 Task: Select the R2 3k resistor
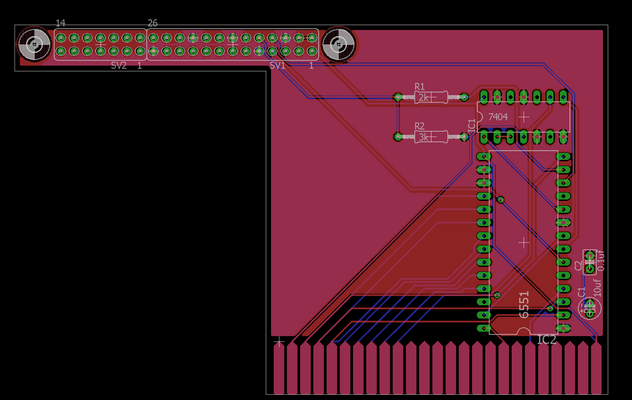pyautogui.click(x=431, y=137)
